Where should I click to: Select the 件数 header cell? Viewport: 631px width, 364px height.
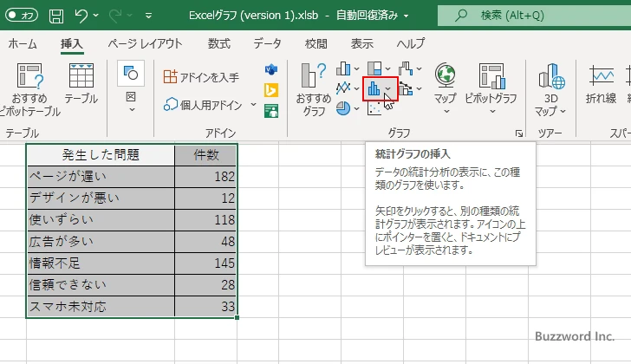coord(206,155)
